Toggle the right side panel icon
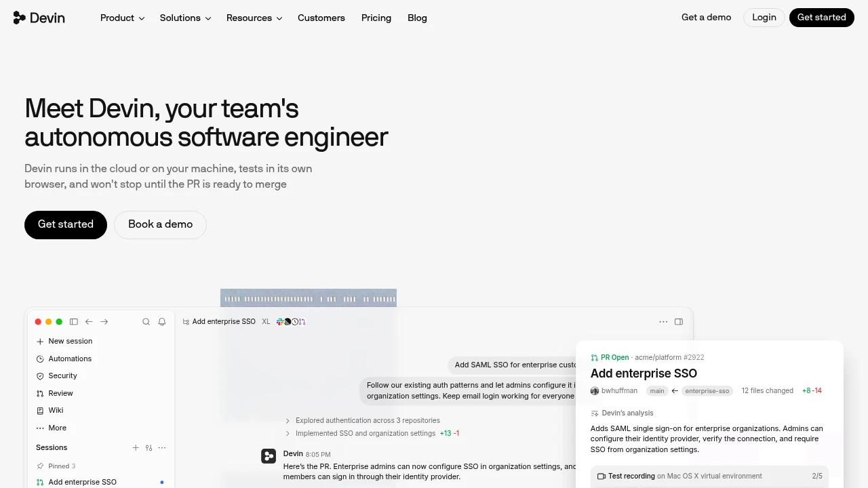The width and height of the screenshot is (868, 488). 679,322
